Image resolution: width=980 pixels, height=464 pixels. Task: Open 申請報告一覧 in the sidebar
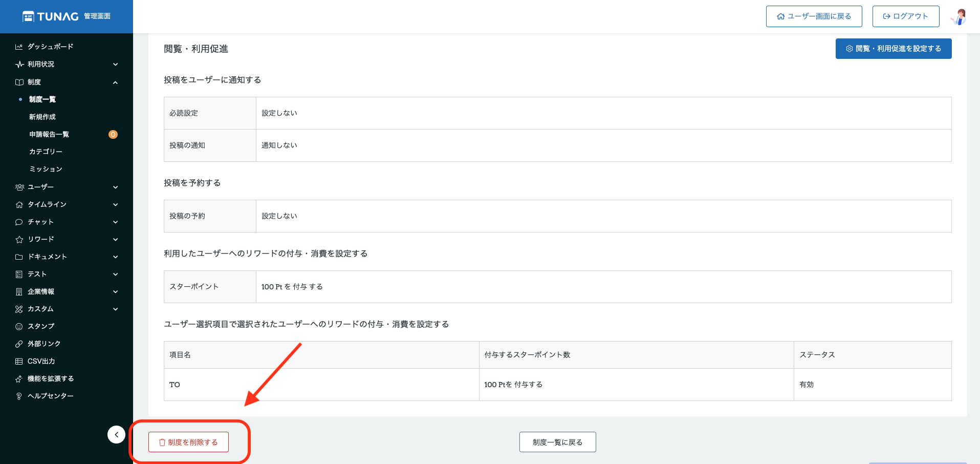(x=49, y=134)
